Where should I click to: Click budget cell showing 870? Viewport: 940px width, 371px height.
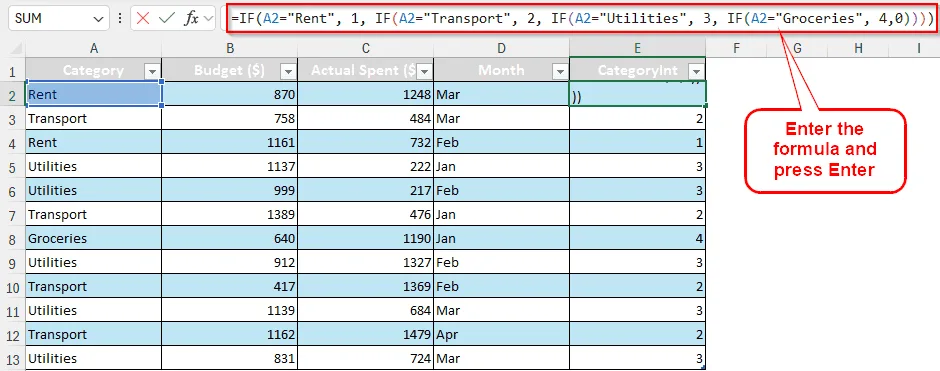pos(230,94)
